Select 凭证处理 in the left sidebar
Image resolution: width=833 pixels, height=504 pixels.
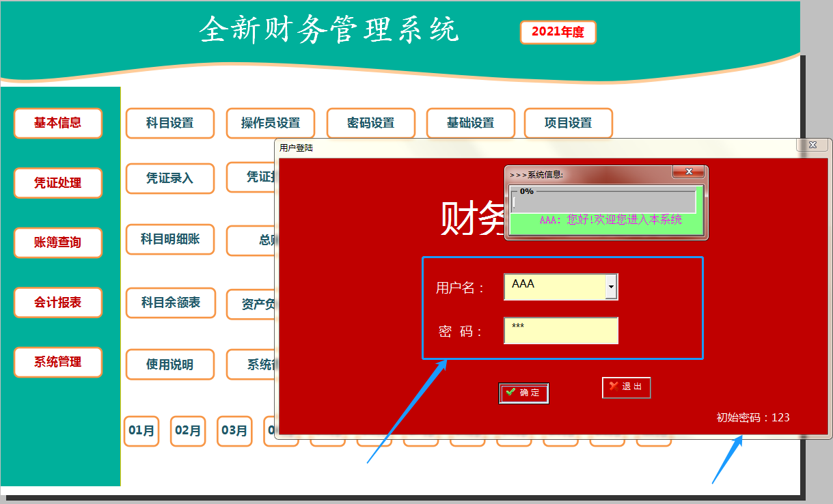[x=57, y=183]
